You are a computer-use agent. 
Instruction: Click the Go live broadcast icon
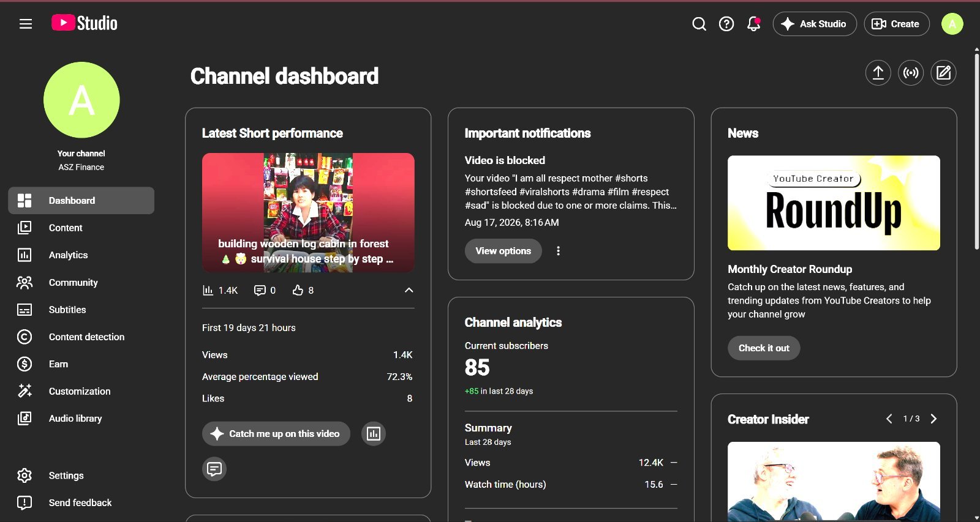click(911, 73)
